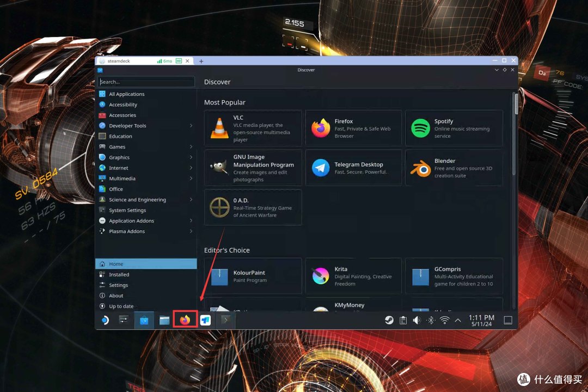This screenshot has width=588, height=392.
Task: Click the Steam icon in the system tray
Action: click(389, 320)
